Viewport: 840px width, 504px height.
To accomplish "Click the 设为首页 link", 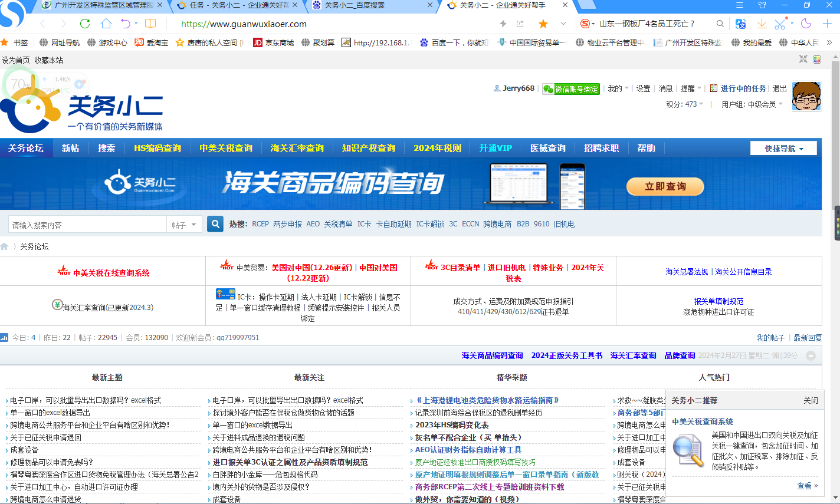I will tap(16, 60).
